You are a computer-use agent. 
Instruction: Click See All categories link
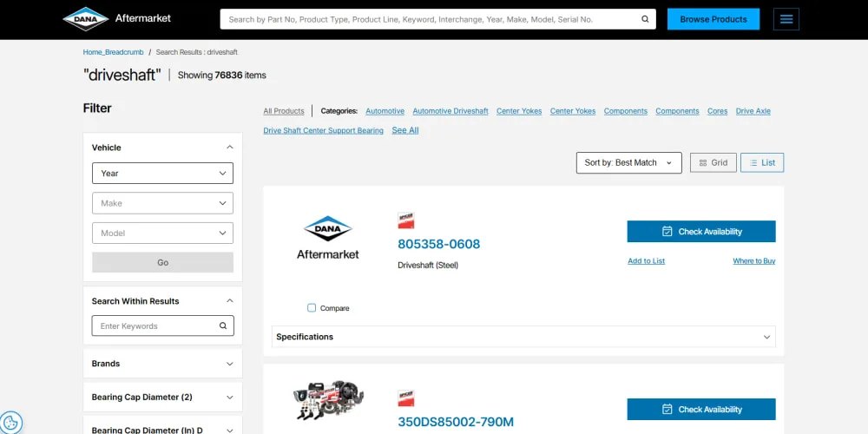click(x=405, y=131)
